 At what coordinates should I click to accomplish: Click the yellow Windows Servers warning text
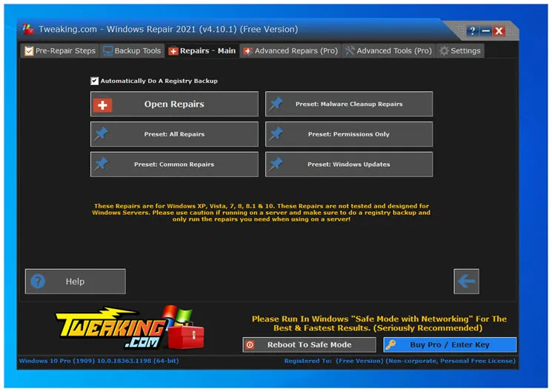[262, 213]
